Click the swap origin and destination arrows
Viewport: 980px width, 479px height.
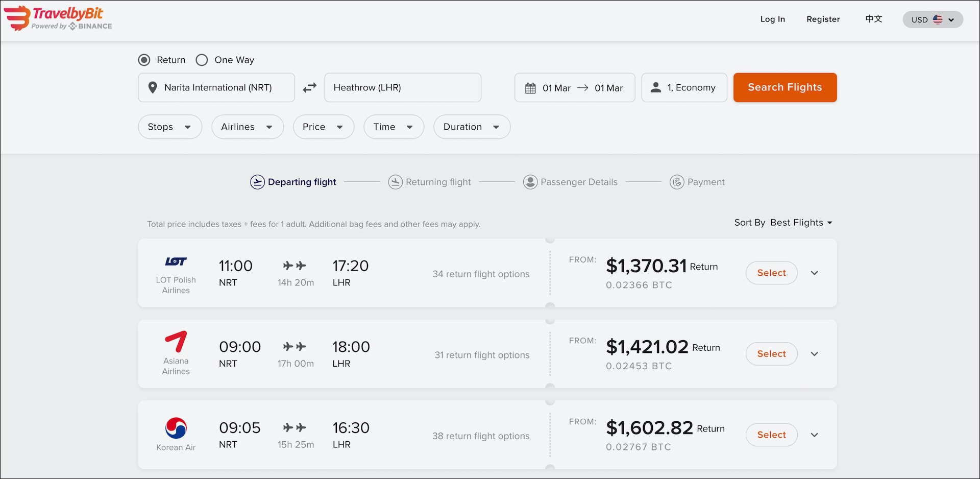click(310, 88)
